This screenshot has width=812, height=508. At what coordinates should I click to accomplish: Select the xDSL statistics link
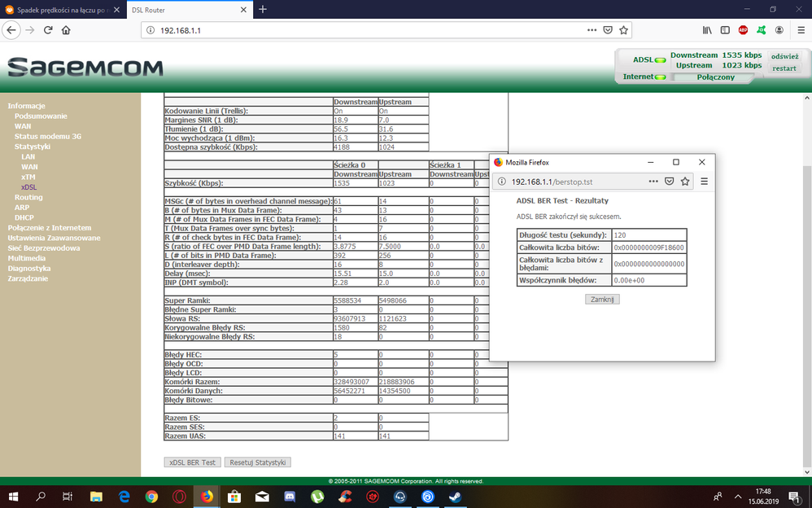(28, 187)
